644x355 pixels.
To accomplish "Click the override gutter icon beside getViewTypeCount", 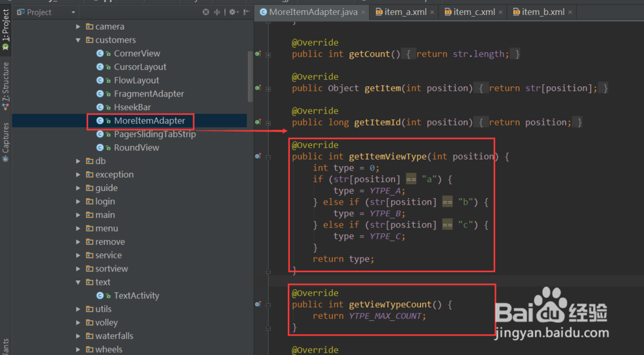I will tap(258, 304).
